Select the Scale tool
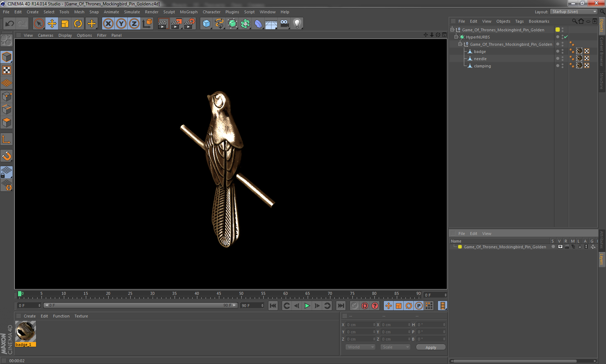Image resolution: width=606 pixels, height=364 pixels. point(65,24)
